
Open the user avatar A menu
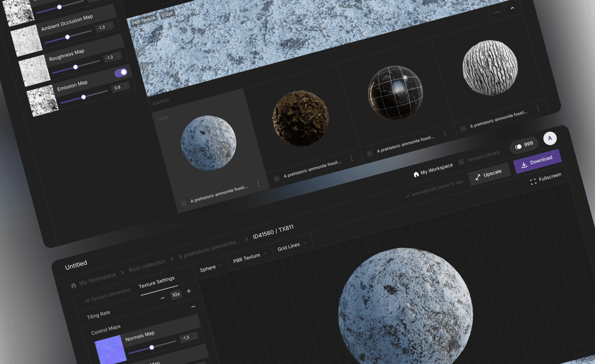(x=550, y=138)
